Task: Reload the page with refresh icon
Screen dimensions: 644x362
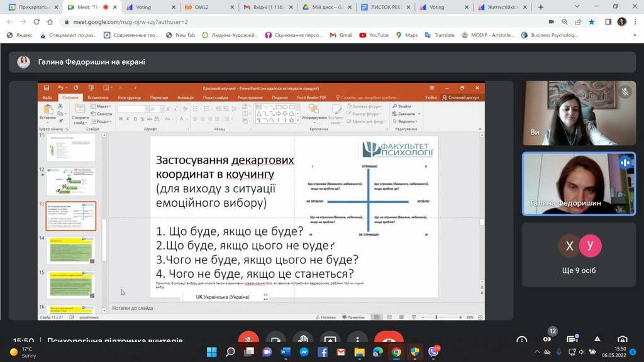Action: pos(36,21)
